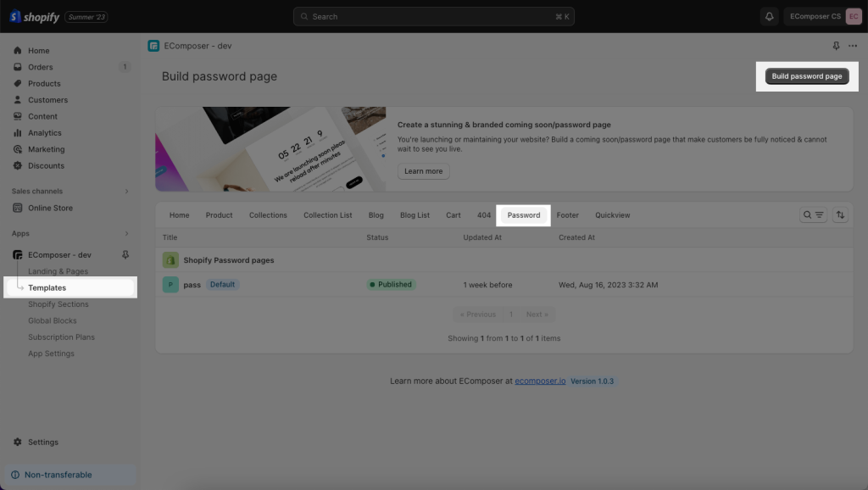Click the Learn more button

point(424,171)
